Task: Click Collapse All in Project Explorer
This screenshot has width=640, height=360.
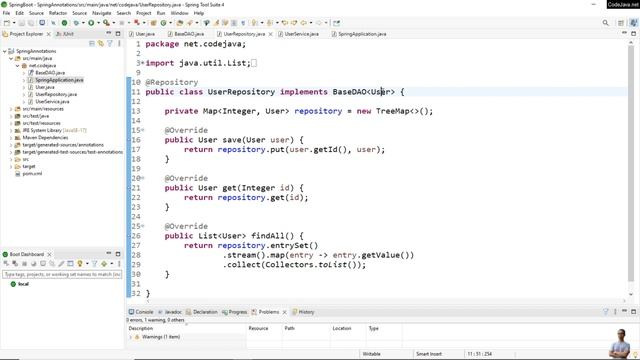Action: 92,43
